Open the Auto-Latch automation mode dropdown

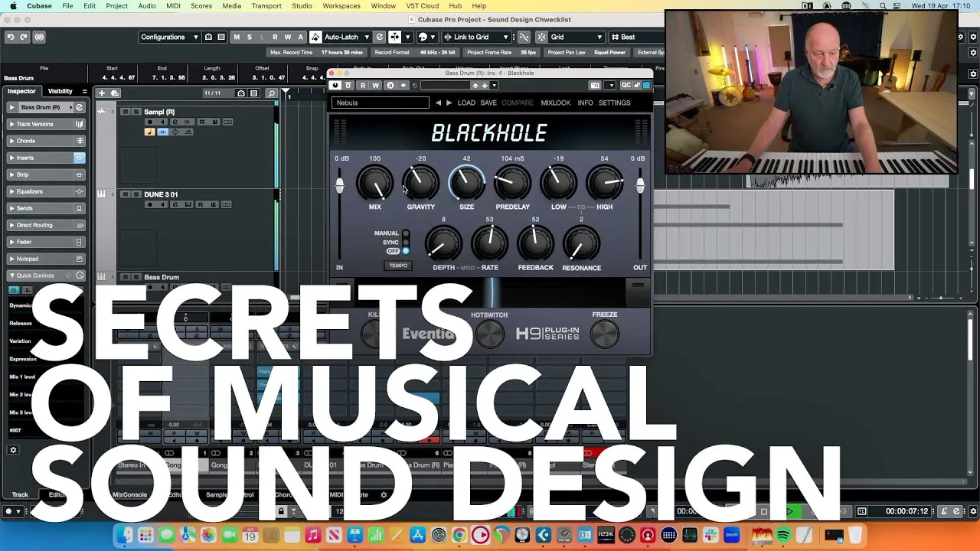pos(348,37)
